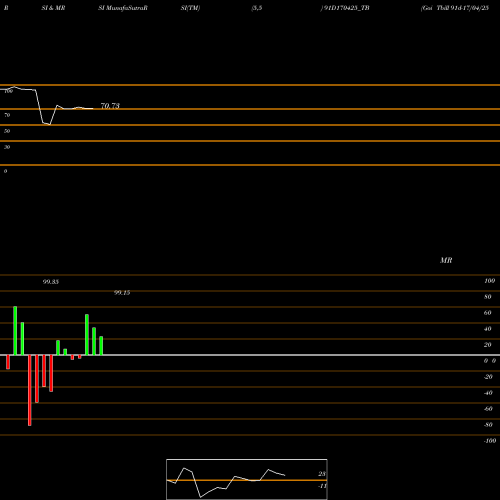Click the -60 label on MR axis
This screenshot has width=500, height=500.
[x=488, y=409]
